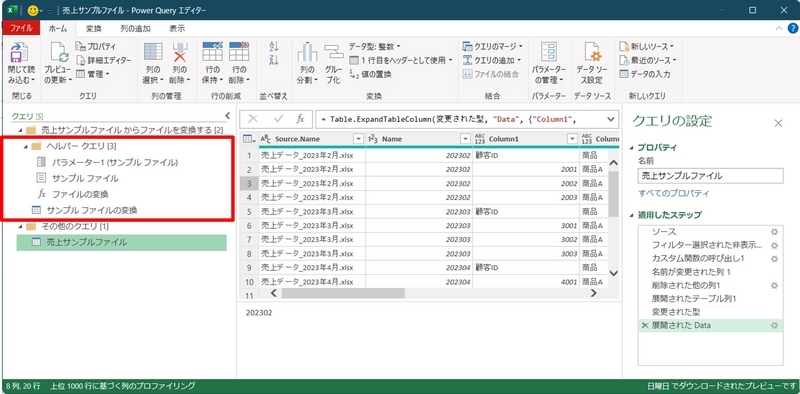This screenshot has width=800, height=394.
Task: Sort descending with the Z-A icon
Action: [x=273, y=60]
